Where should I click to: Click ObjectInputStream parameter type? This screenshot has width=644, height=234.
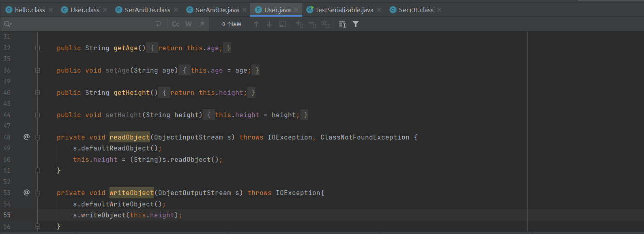pos(189,137)
